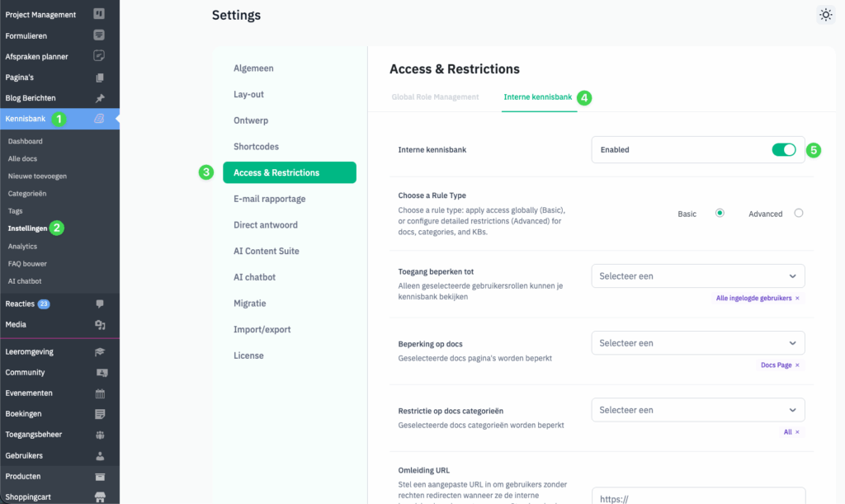Switch to Global Role Management tab

click(435, 97)
